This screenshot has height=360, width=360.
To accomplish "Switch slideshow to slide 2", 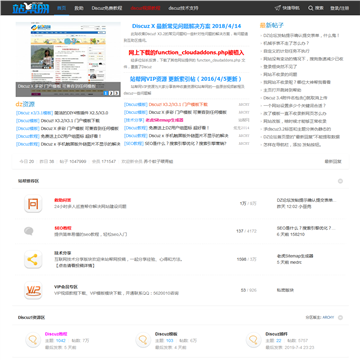I will 111,93.
